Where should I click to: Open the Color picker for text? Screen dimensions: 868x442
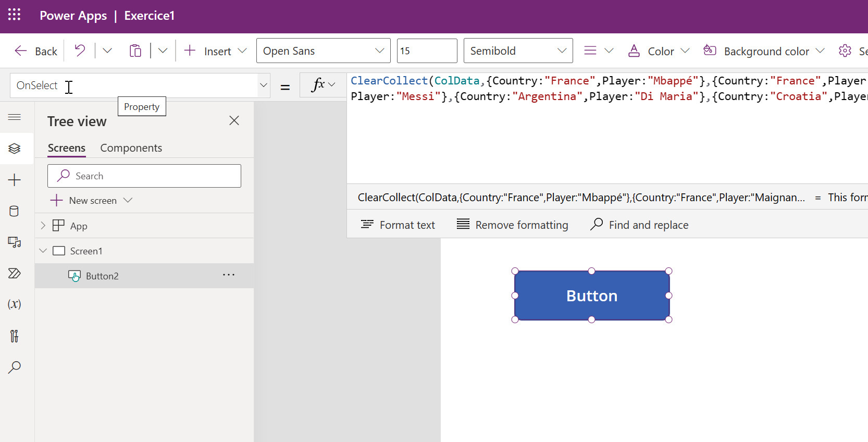[x=659, y=51]
